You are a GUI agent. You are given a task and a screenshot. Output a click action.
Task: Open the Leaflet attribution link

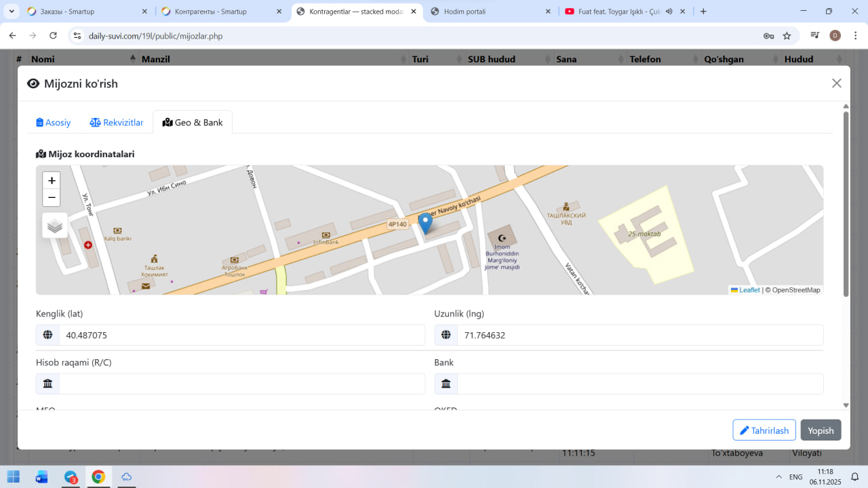point(749,290)
